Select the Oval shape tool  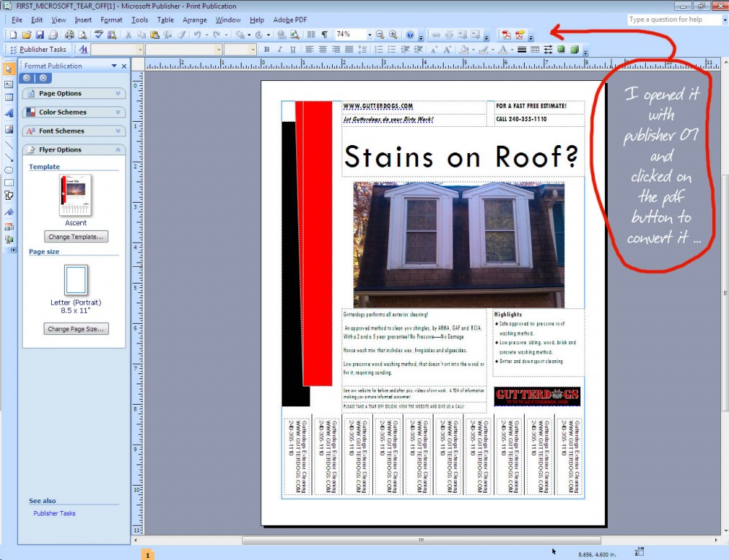[x=9, y=170]
